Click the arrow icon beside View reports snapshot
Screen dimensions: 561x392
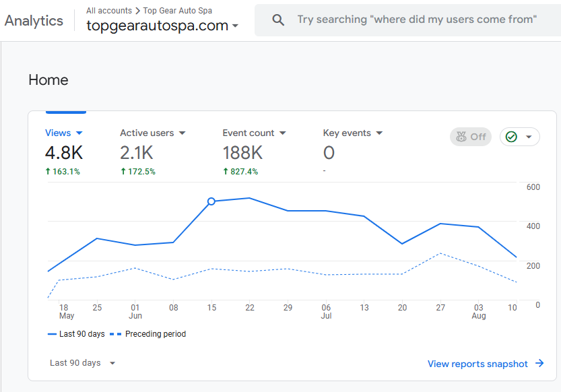(x=539, y=364)
